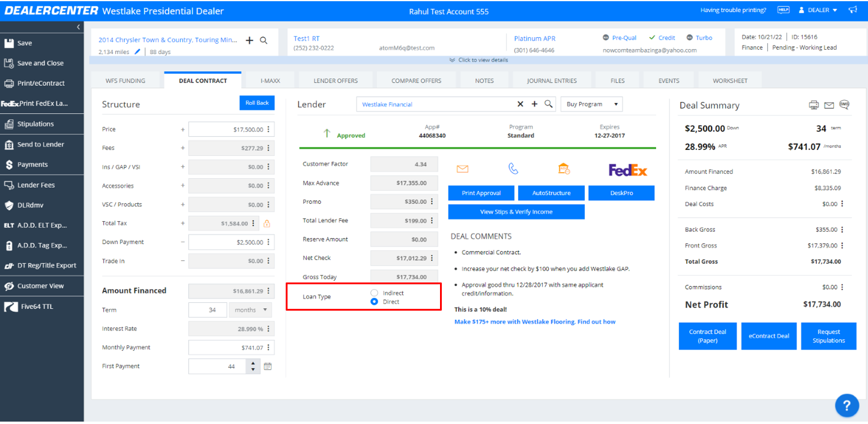868x424 pixels.
Task: Click the Contract Deal (Paper) button
Action: coord(708,336)
